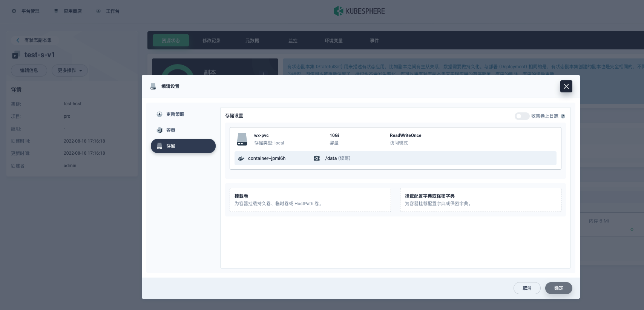Click the 容器 cube icon
Screen dimensions: 644x310
click(159, 130)
